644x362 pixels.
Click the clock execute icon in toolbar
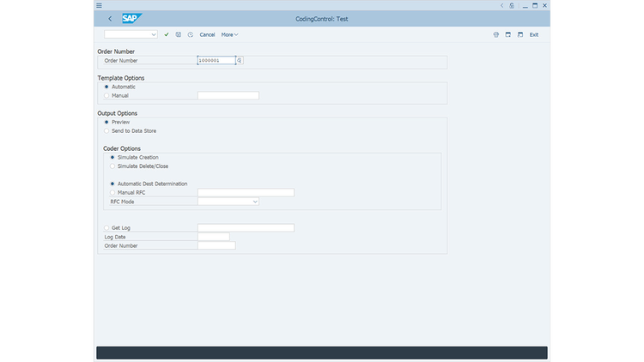[190, 35]
